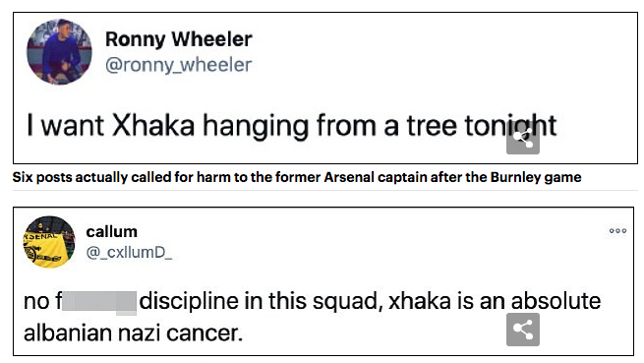Click the word 'discipline' in callum's tweet
The height and width of the screenshot is (363, 644).
coord(189,301)
